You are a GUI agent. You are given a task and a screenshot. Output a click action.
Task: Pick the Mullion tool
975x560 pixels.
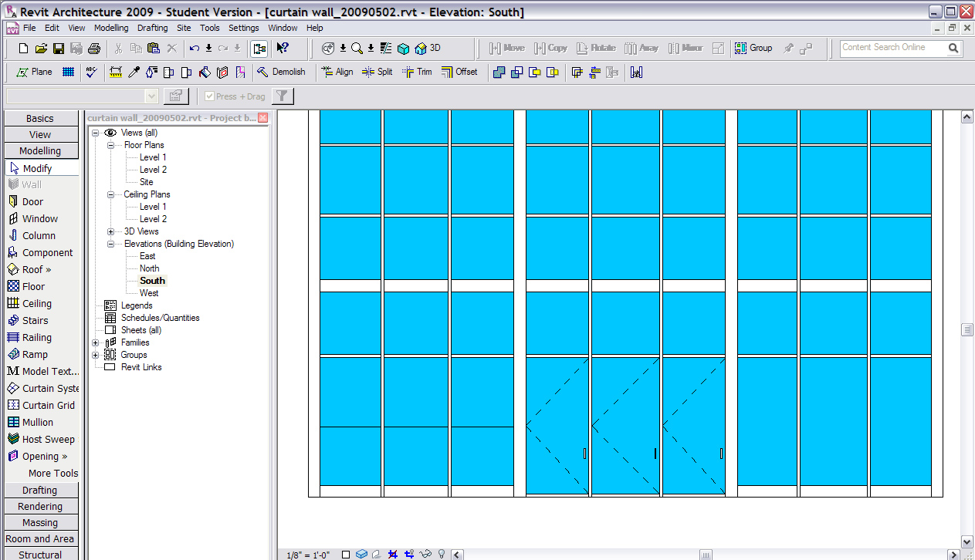point(37,422)
